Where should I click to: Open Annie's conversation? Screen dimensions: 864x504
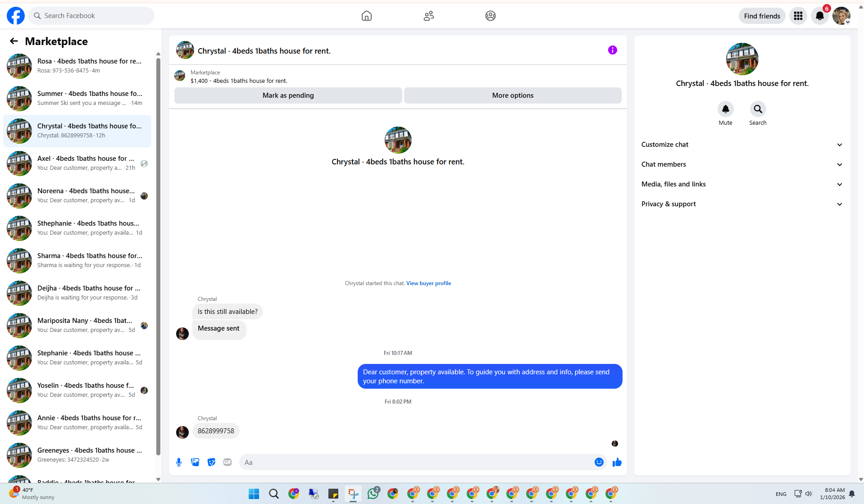pyautogui.click(x=77, y=423)
